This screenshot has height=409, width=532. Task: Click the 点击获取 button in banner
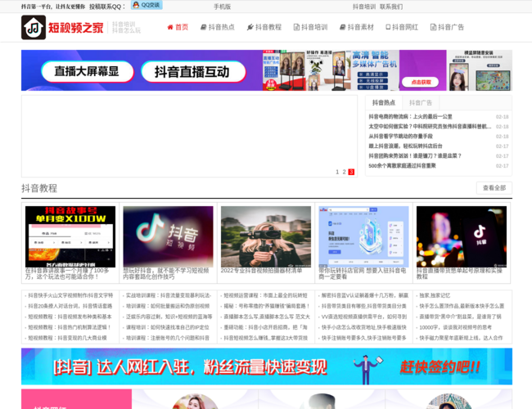(x=421, y=82)
